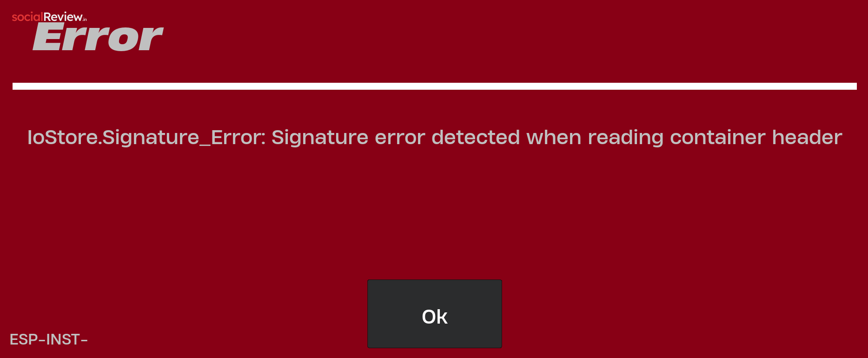Click the large italic "Error" heading
This screenshot has height=358, width=868.
pos(98,37)
